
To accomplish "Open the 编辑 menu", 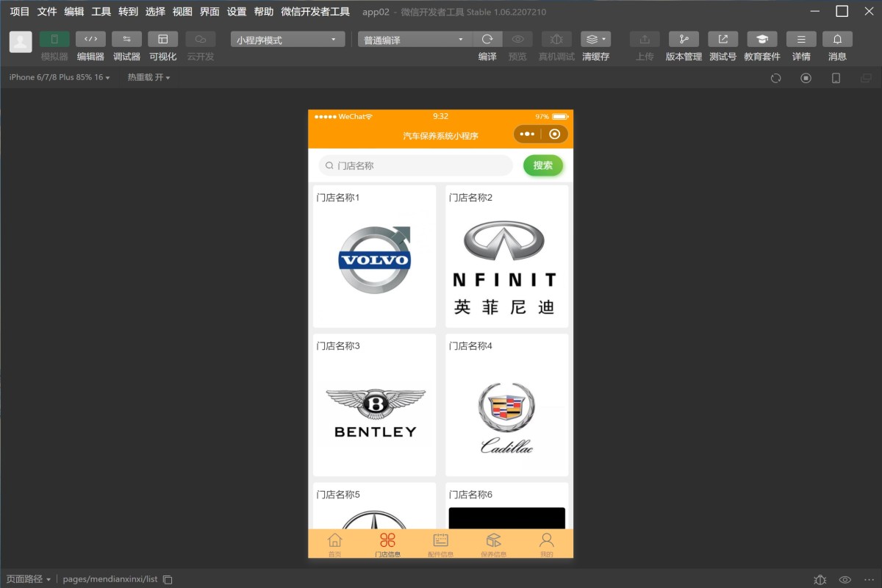I will [x=74, y=12].
